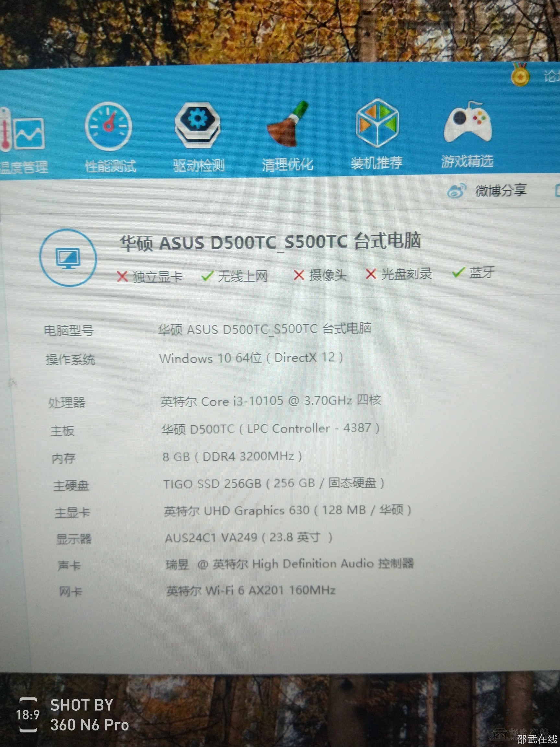
Task: Click the Weibo logo beside 微博分享
Action: pyautogui.click(x=456, y=191)
